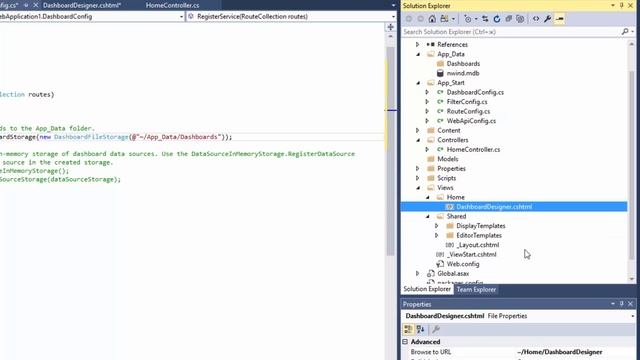This screenshot has width=640, height=360.
Task: Pin the Properties panel
Action: point(622,304)
